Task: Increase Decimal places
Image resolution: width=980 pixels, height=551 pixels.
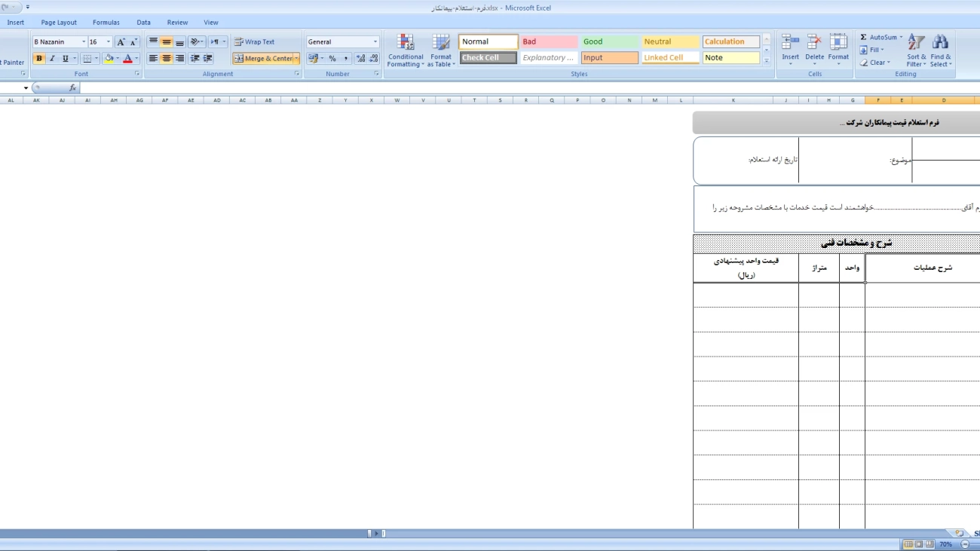Action: (360, 59)
